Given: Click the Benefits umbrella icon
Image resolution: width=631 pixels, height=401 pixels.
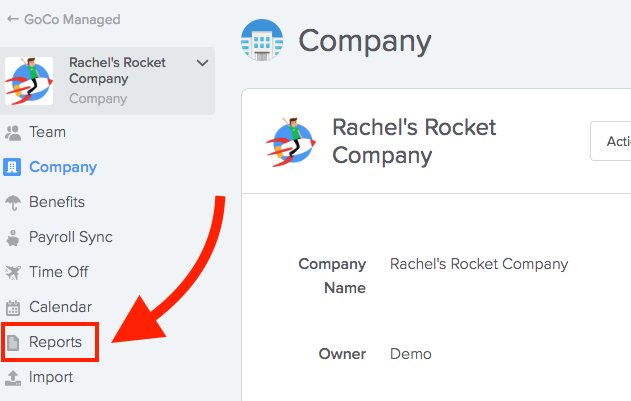Looking at the screenshot, I should (x=13, y=203).
